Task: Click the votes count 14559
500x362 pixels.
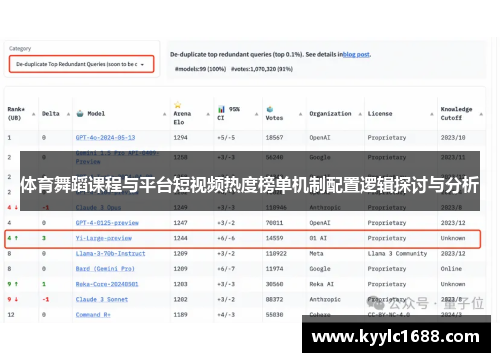Action: point(274,238)
